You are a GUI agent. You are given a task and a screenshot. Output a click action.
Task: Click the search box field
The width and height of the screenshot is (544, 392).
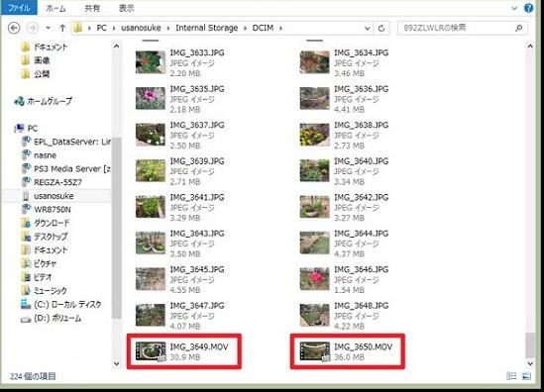pos(462,28)
